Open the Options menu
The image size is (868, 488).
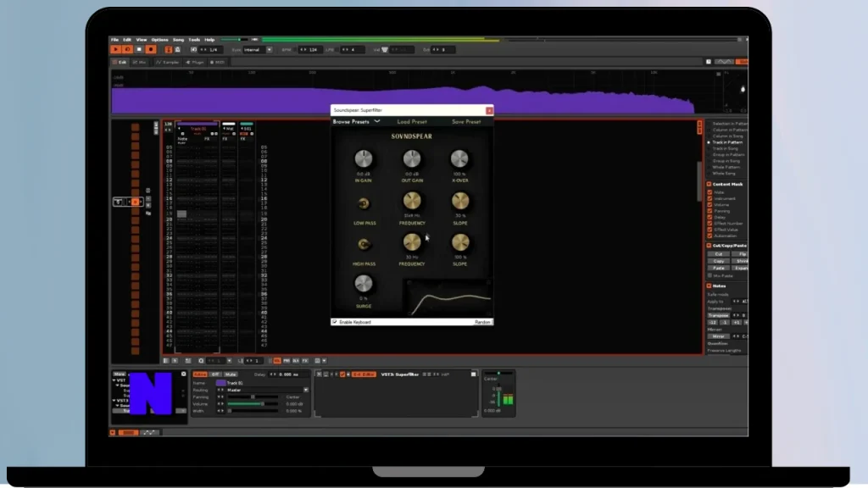(x=159, y=40)
